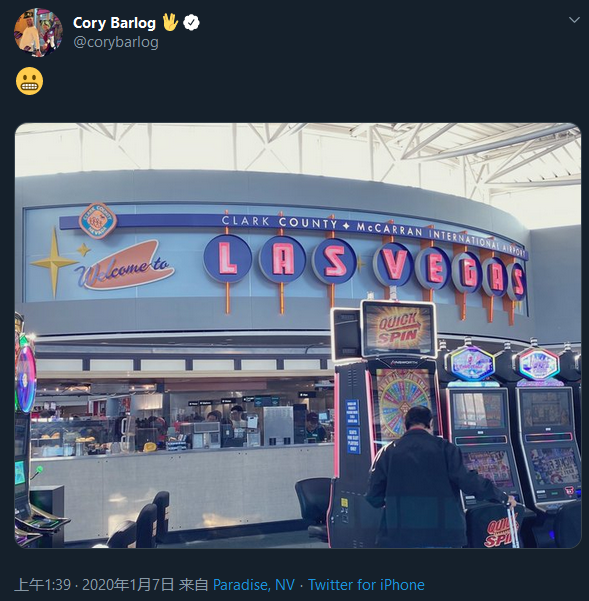Click the Vulcan salute emoji beside the name

click(170, 22)
